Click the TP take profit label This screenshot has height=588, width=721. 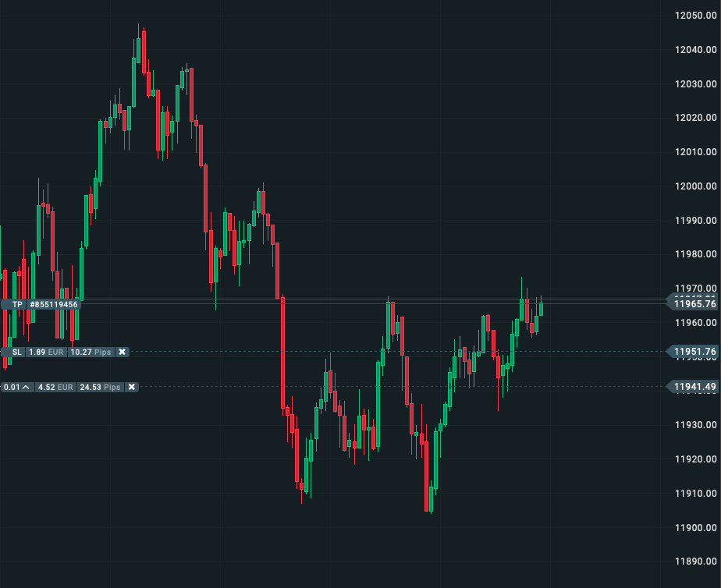[17, 304]
